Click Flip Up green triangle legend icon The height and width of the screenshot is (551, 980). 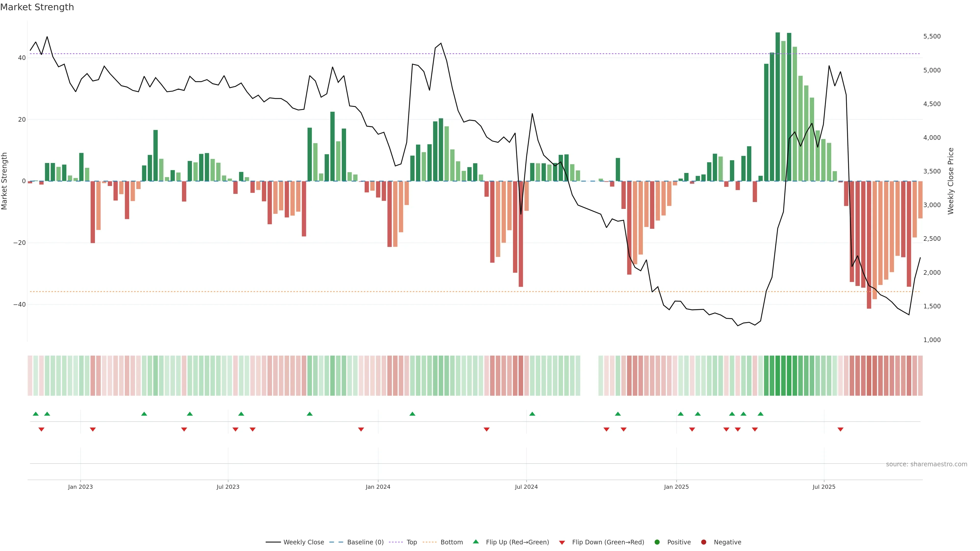[475, 542]
